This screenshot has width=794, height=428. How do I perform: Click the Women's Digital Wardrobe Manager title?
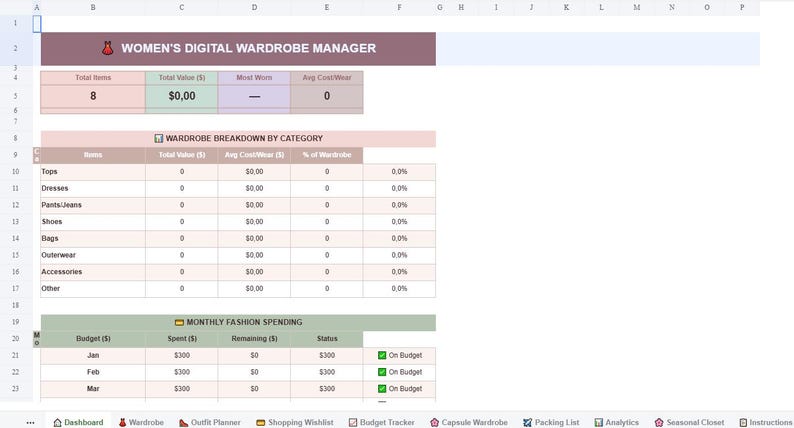tap(249, 48)
